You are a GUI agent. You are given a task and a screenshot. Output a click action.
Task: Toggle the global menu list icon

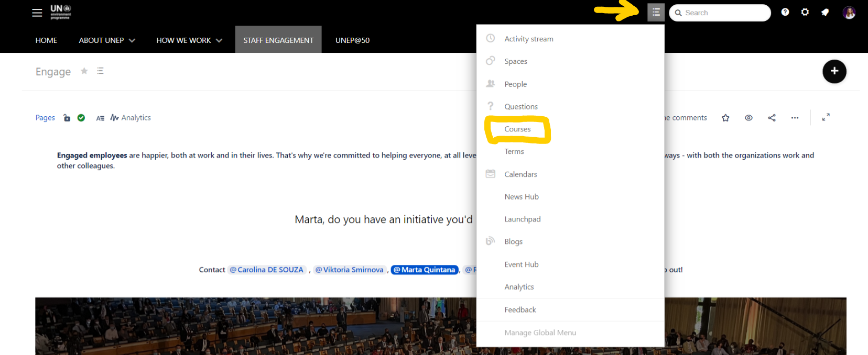656,12
